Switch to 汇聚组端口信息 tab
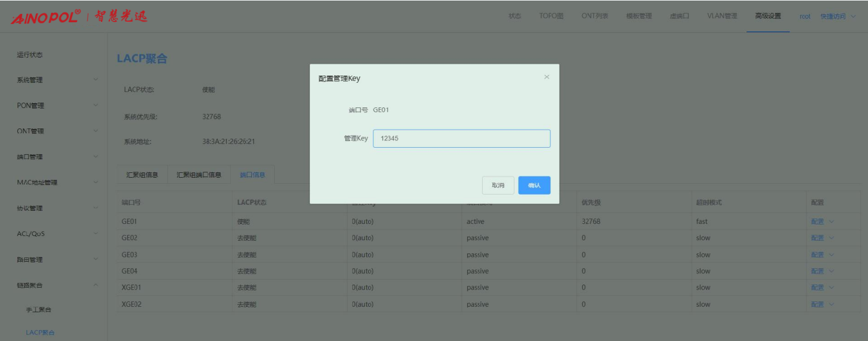 point(199,175)
